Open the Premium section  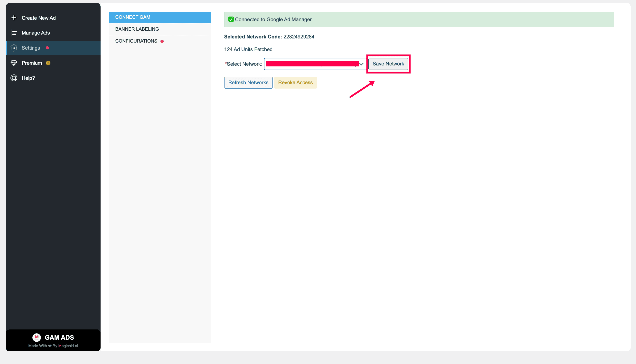pos(53,63)
